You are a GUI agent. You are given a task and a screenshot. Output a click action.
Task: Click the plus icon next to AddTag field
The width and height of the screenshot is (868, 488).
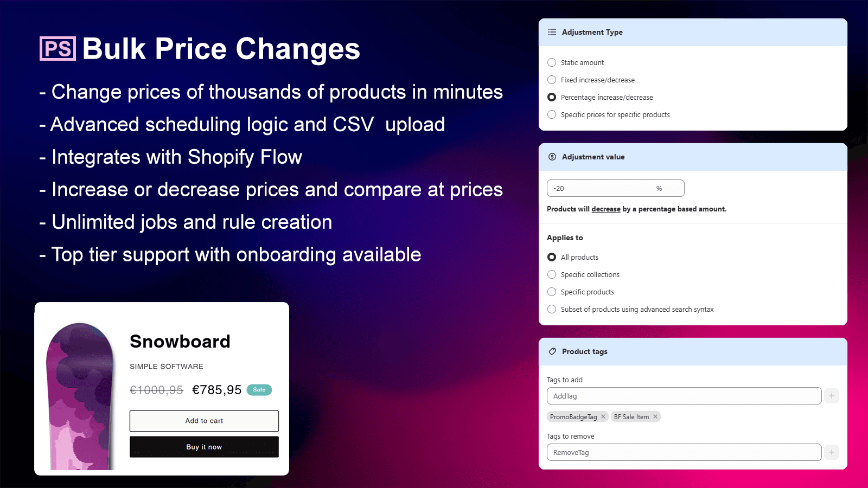point(831,396)
